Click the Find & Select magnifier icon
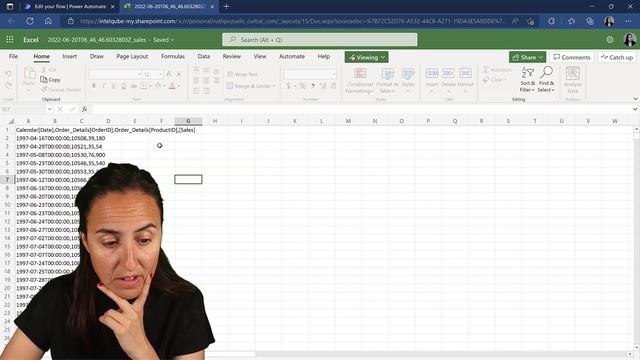The height and width of the screenshot is (360, 640). click(x=546, y=72)
